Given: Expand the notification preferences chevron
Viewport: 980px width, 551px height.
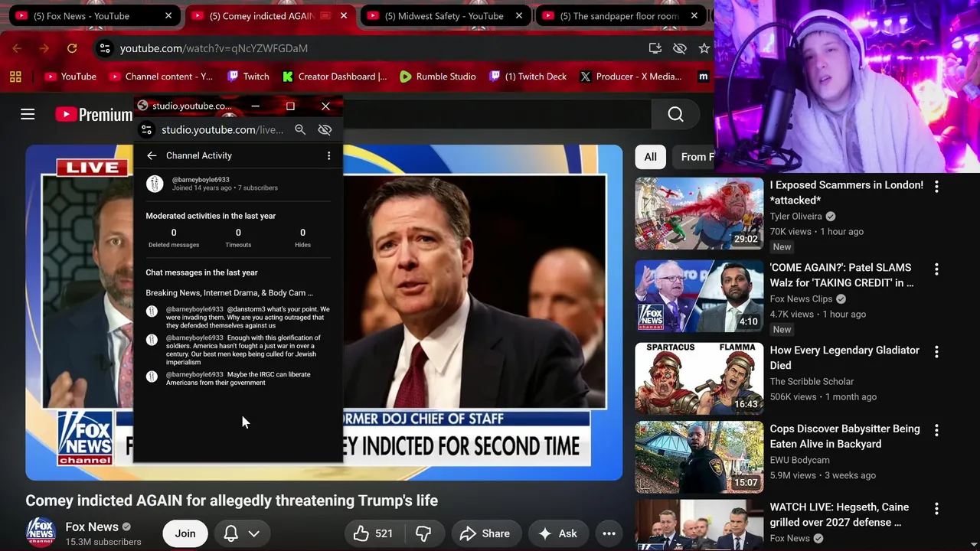Looking at the screenshot, I should [253, 533].
